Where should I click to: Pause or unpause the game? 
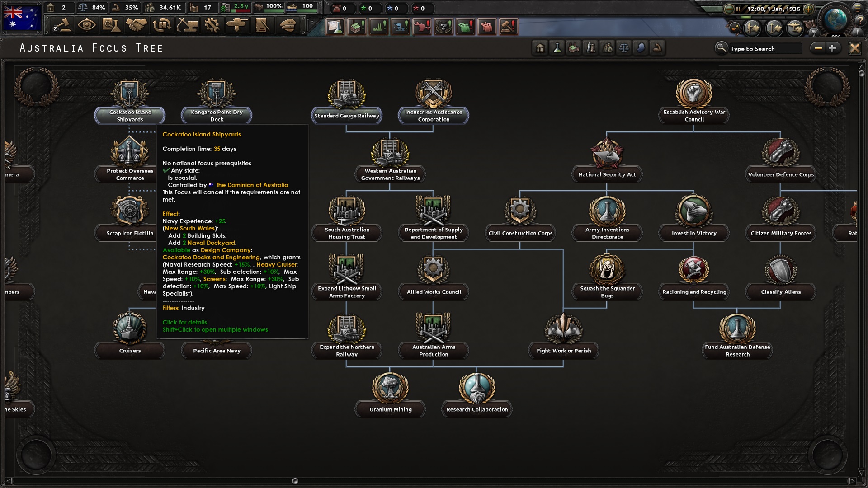[x=738, y=9]
